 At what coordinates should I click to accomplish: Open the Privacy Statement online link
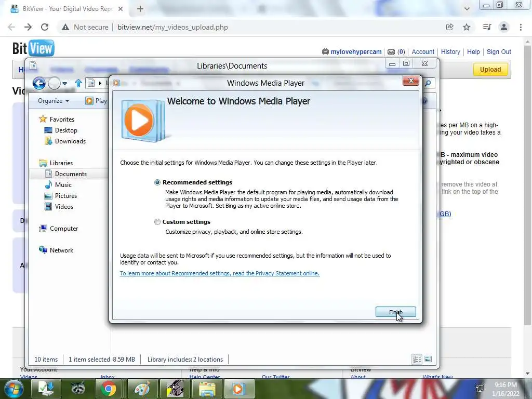point(220,273)
